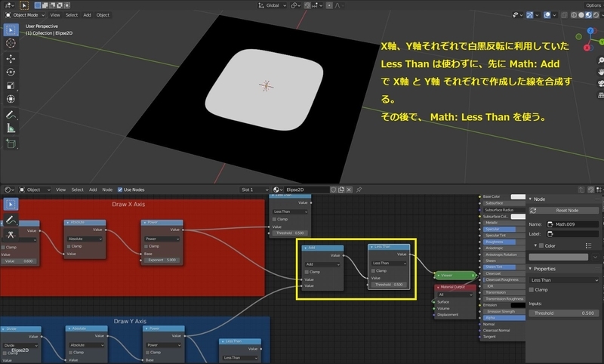Activate the Transform tool

click(11, 99)
